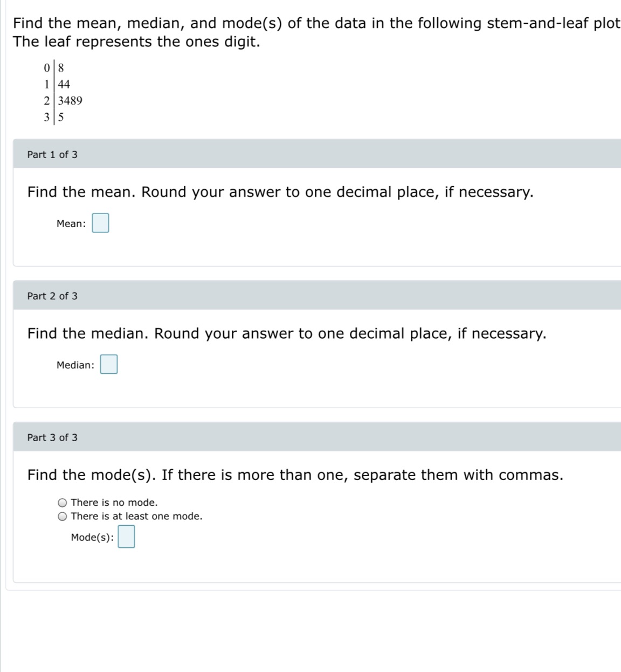Click the 'Mode(s):' label text
Image resolution: width=621 pixels, height=672 pixels.
[93, 536]
